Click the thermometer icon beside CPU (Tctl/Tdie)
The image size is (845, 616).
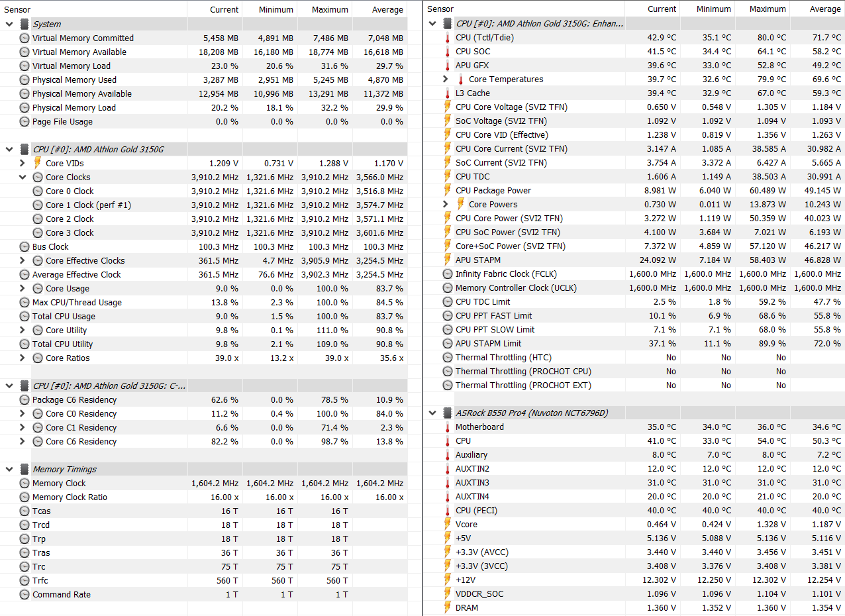(x=448, y=38)
